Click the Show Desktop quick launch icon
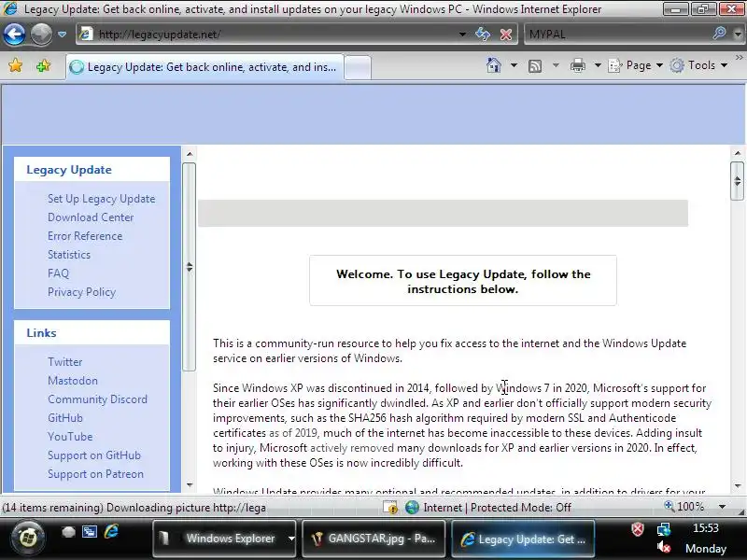747x560 pixels. tap(68, 531)
